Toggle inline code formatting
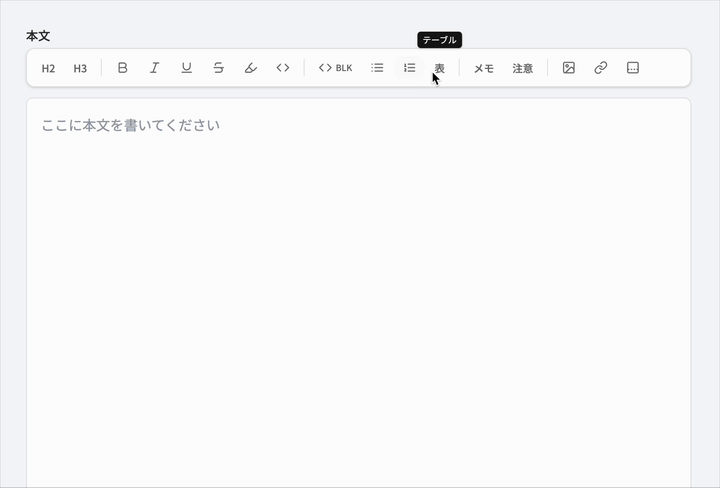Image resolution: width=720 pixels, height=488 pixels. tap(283, 68)
